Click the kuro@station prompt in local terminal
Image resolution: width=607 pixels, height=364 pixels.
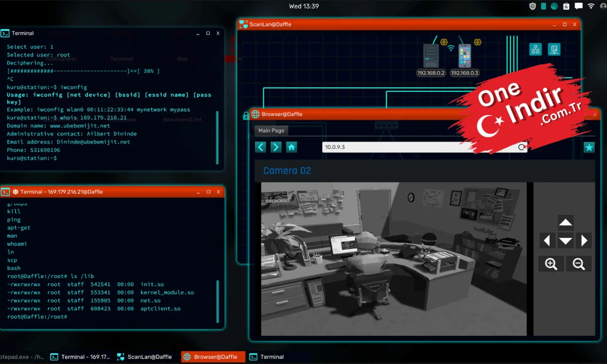[31, 158]
